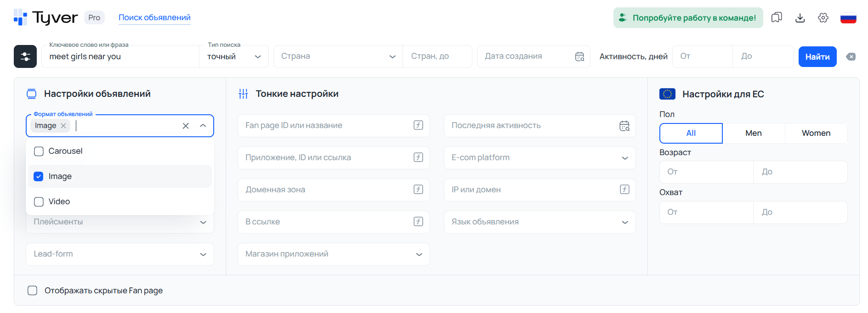Open Поиск объявлений tab

[154, 17]
